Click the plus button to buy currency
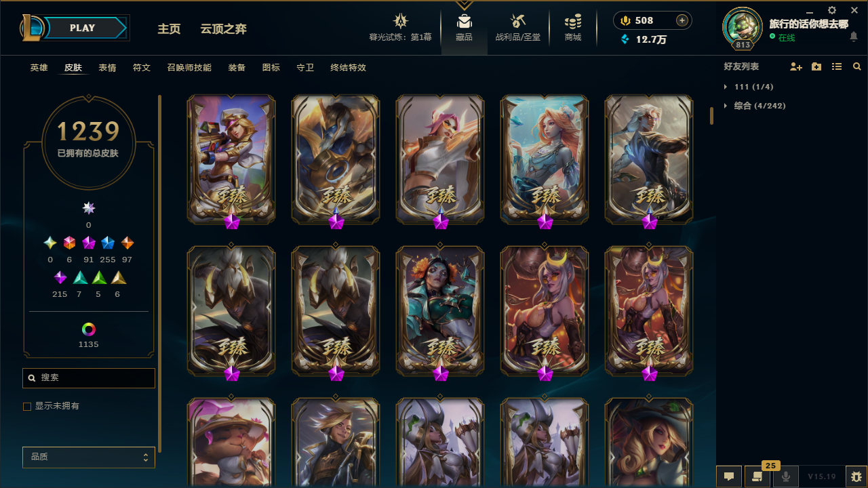 pyautogui.click(x=682, y=20)
